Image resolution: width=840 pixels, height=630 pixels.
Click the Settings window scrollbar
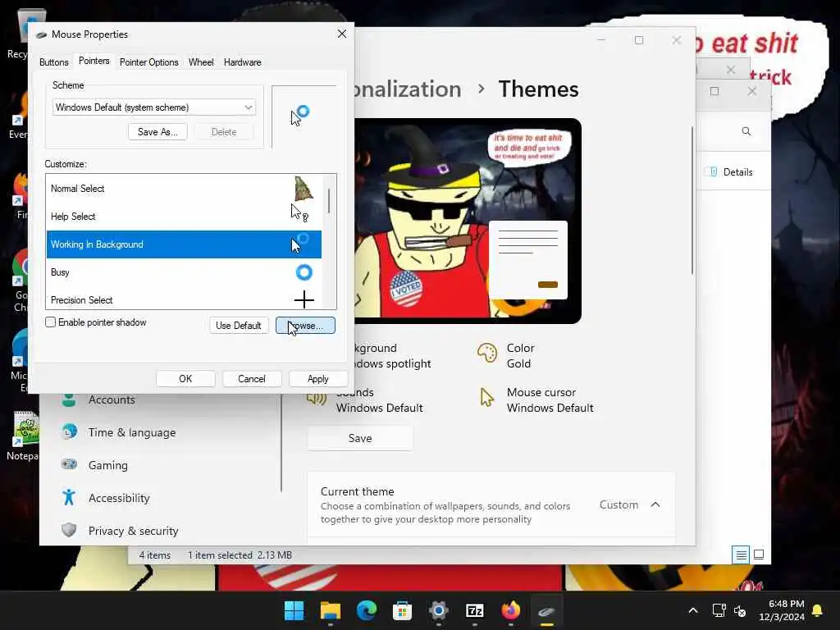pyautogui.click(x=692, y=201)
